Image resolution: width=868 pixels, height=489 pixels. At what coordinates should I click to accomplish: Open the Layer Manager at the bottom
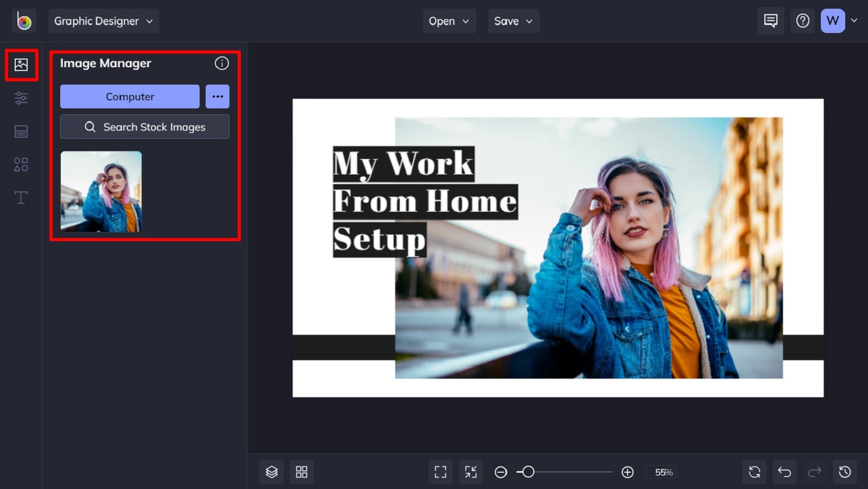[271, 472]
